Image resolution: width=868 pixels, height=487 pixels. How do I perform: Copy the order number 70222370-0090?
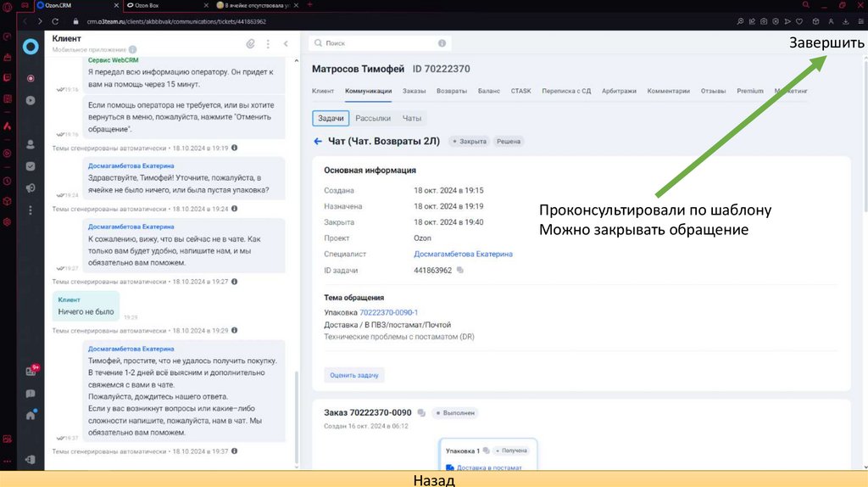[421, 412]
